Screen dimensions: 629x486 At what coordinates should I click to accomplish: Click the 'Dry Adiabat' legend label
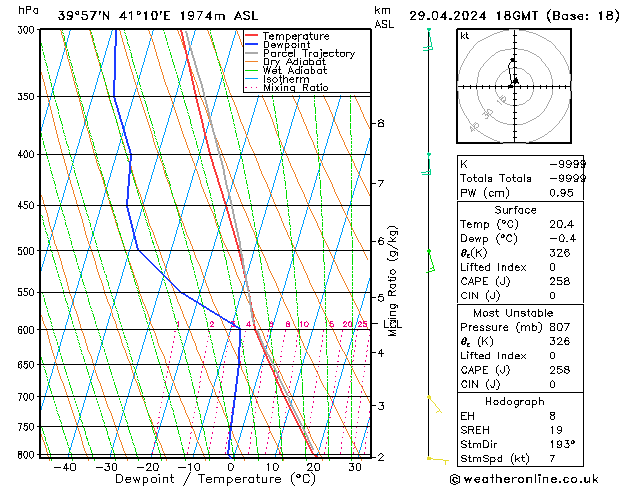click(294, 62)
